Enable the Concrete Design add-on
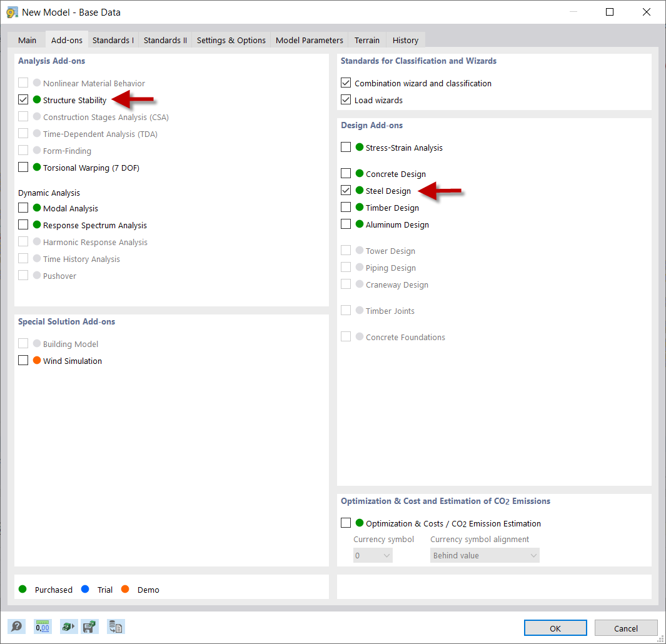Image resolution: width=666 pixels, height=644 pixels. [x=346, y=173]
